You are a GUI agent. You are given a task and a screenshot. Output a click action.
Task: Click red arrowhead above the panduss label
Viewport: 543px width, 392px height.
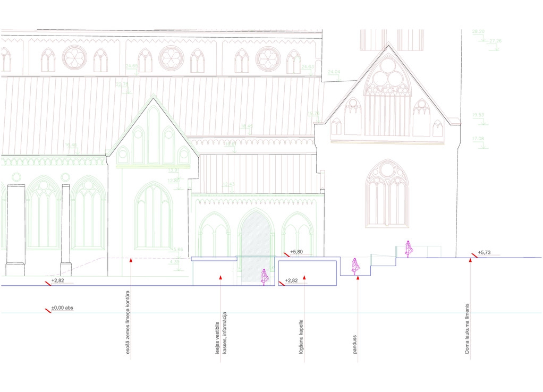pyautogui.click(x=358, y=278)
